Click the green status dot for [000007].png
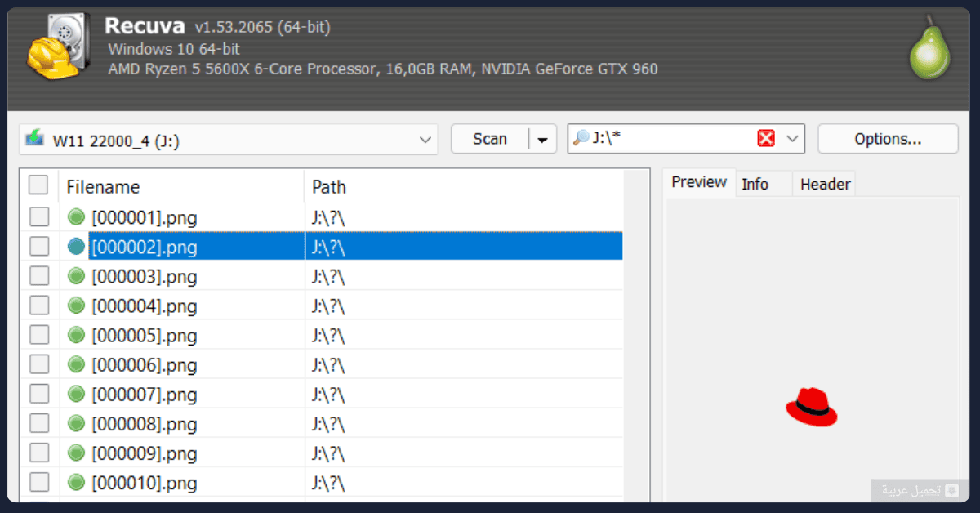The height and width of the screenshot is (513, 980). (x=76, y=394)
